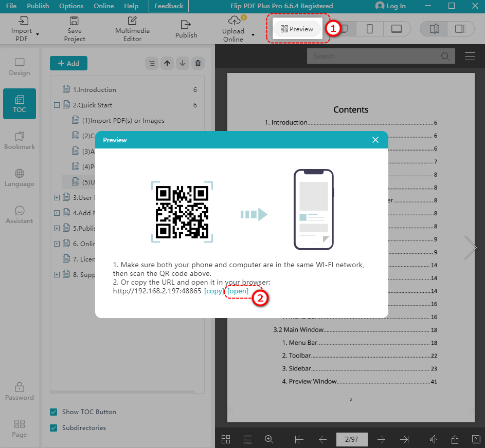This screenshot has height=448, width=485.
Task: Expand the 4.Add tree node
Action: click(x=57, y=213)
